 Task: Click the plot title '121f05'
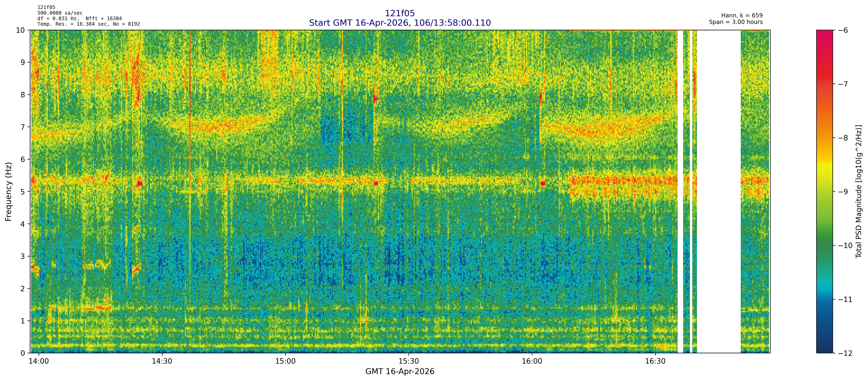400,13
